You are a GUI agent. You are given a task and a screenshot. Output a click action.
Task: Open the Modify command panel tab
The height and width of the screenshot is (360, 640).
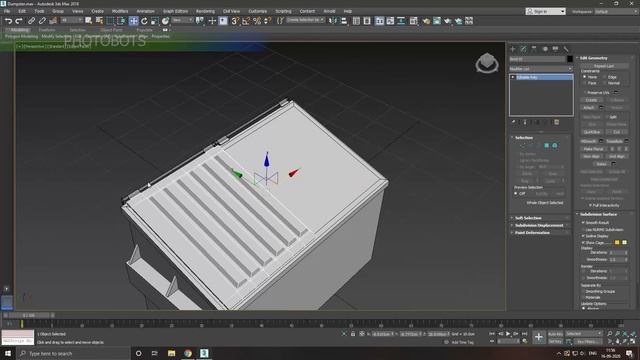(524, 49)
